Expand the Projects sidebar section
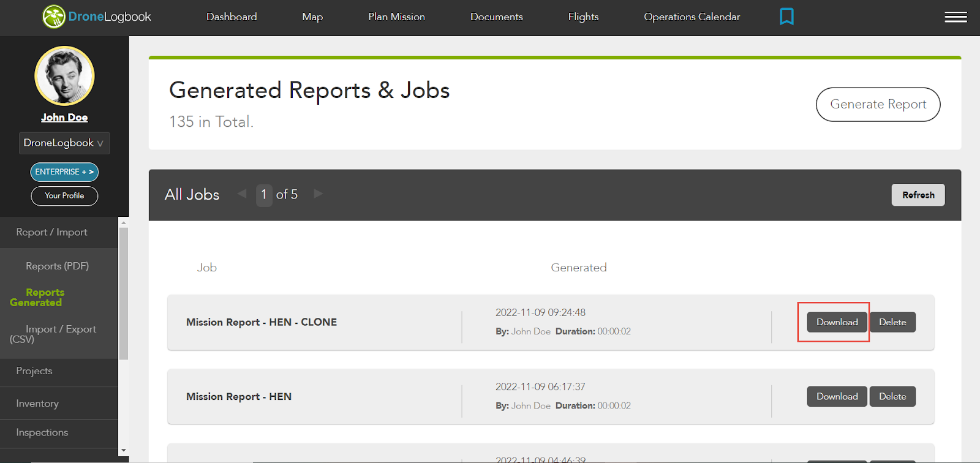The width and height of the screenshot is (980, 463). point(59,371)
